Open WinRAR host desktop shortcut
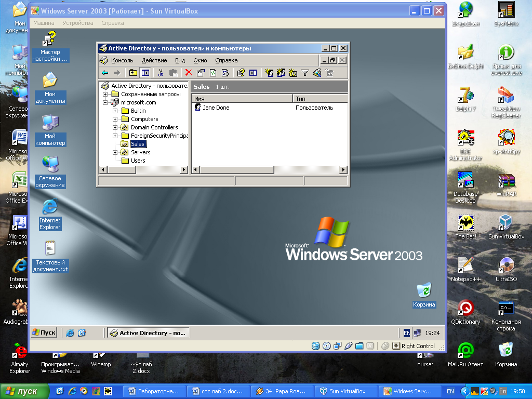Screen dimensions: 532x399 pos(506,184)
